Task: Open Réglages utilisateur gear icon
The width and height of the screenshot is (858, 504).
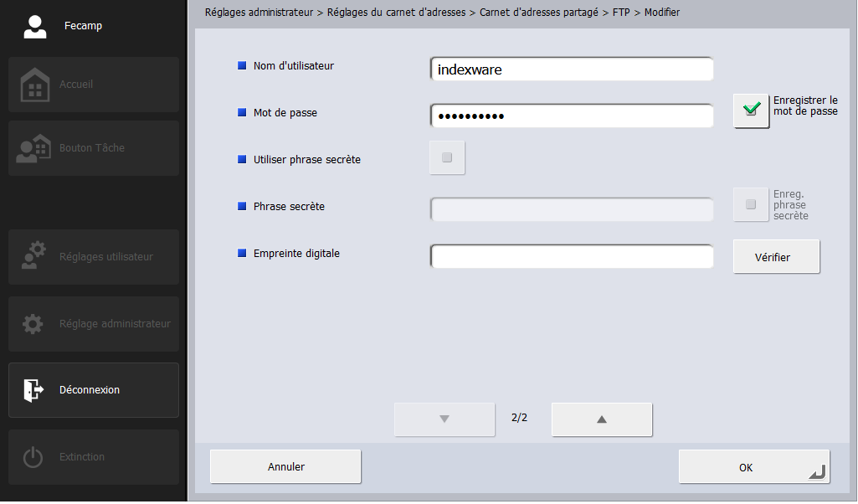Action: coord(34,257)
